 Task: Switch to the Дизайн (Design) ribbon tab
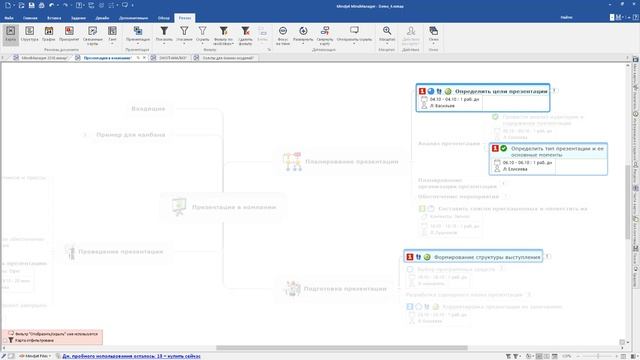(x=102, y=18)
